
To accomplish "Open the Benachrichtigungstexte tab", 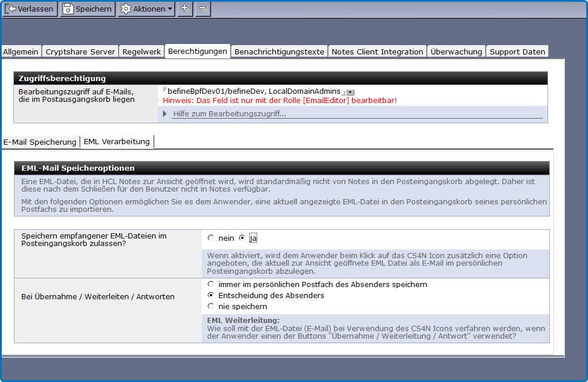I will (x=279, y=52).
